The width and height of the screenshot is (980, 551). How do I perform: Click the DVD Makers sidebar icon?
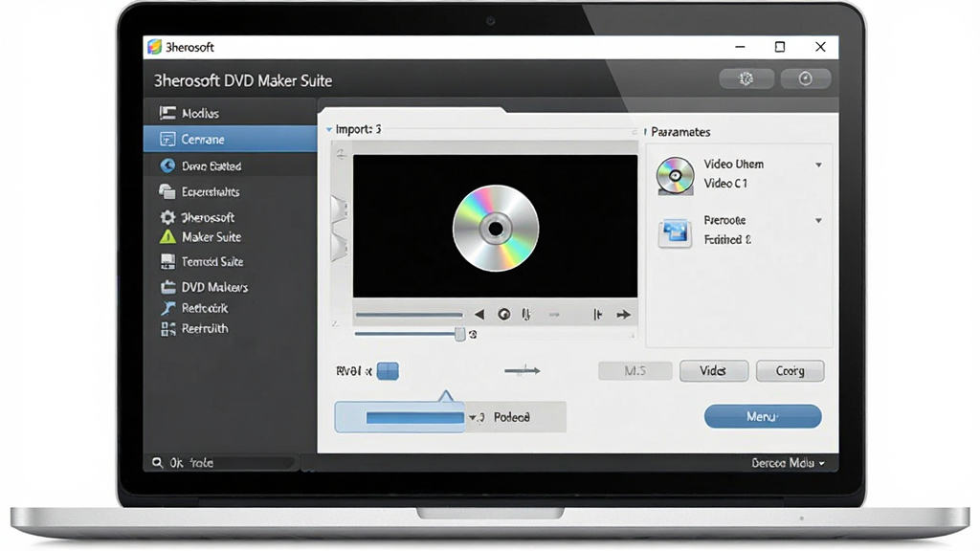(167, 287)
